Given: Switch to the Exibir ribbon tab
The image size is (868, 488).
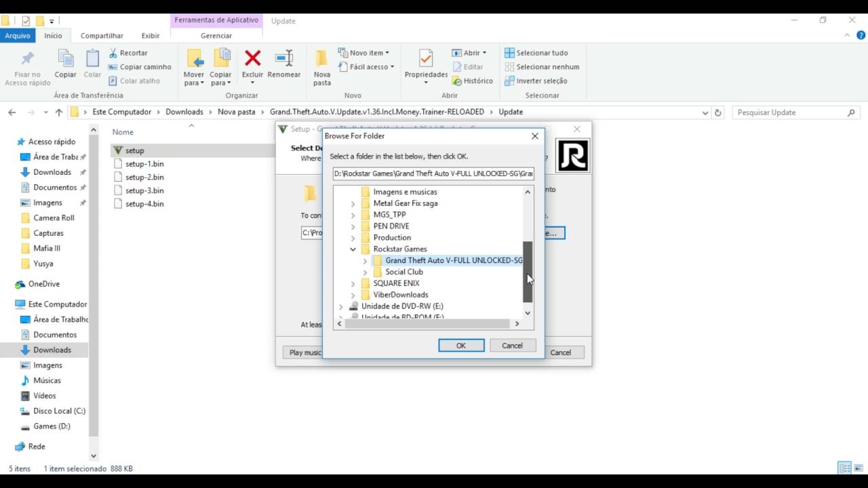Looking at the screenshot, I should [x=151, y=36].
